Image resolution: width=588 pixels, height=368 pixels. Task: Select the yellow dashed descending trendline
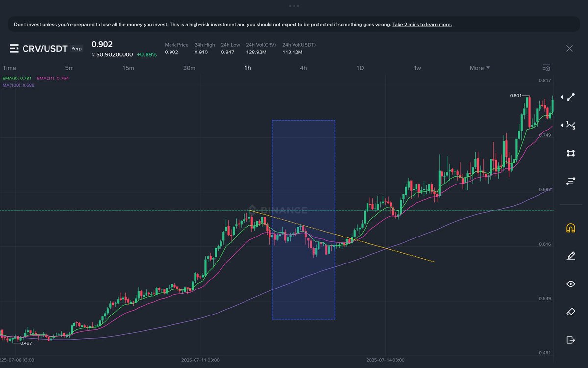[342, 236]
